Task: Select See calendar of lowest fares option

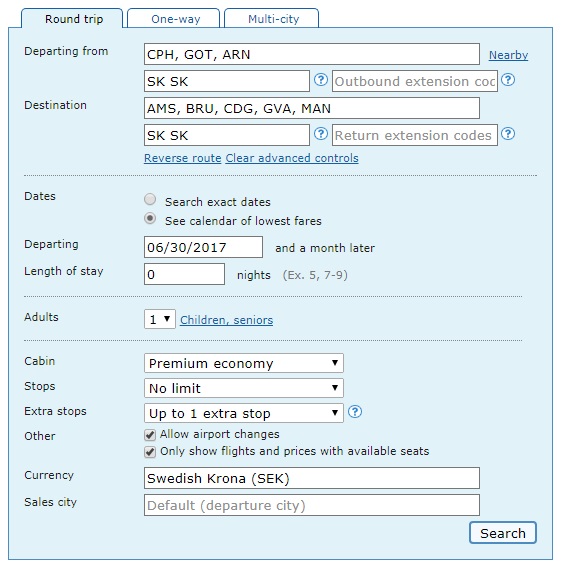Action: [x=150, y=218]
